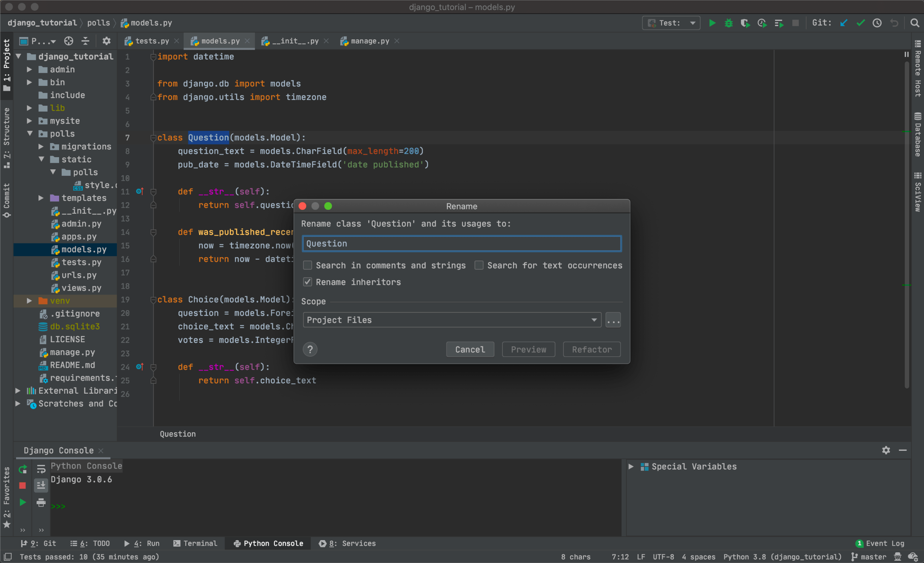Viewport: 924px width, 563px height.
Task: Click the browse scope button '...' in dialog
Action: pyautogui.click(x=613, y=320)
